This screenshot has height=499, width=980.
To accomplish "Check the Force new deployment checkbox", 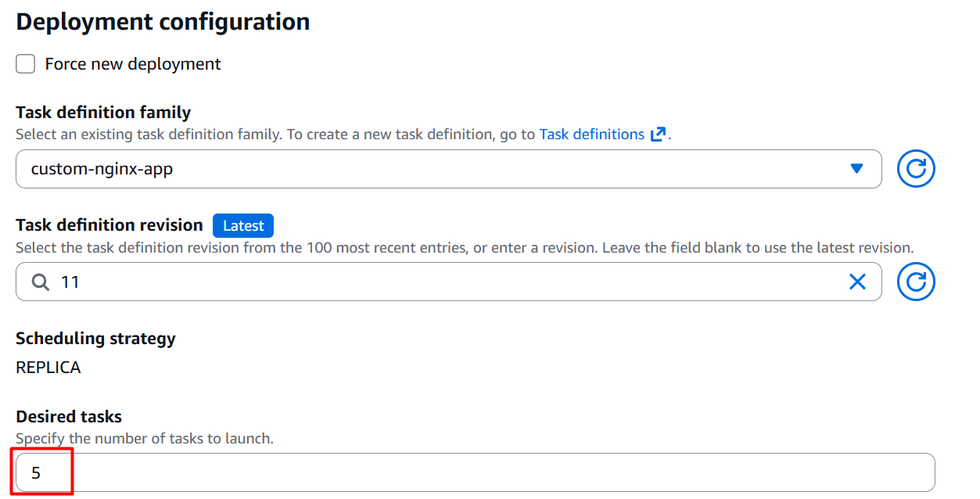I will (x=26, y=64).
